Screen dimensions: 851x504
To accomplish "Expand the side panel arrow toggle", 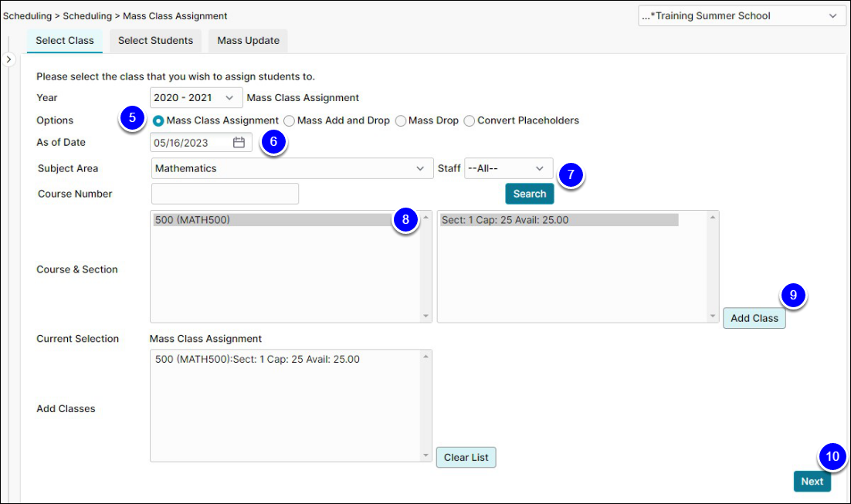I will point(8,59).
